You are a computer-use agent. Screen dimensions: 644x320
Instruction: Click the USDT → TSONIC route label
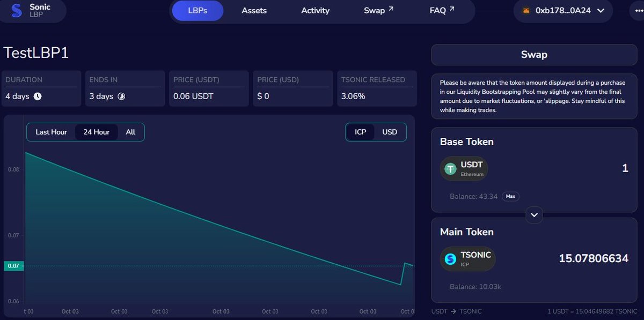pos(457,311)
